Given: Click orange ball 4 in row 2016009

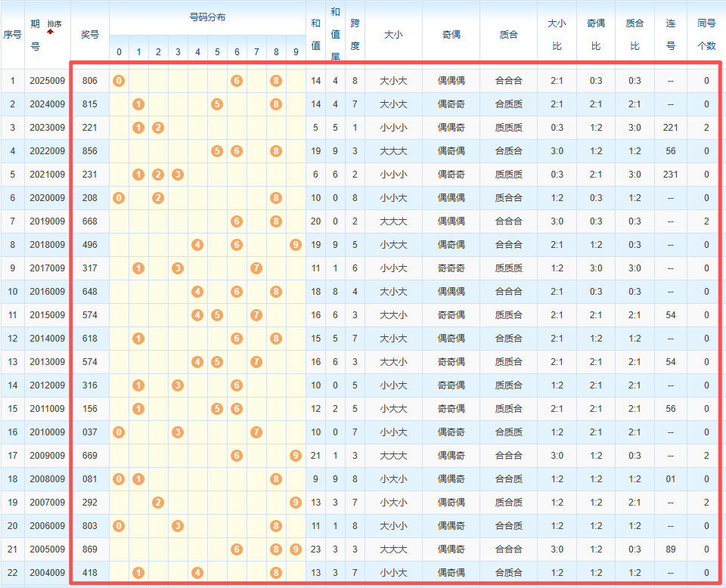Looking at the screenshot, I should click(x=197, y=292).
